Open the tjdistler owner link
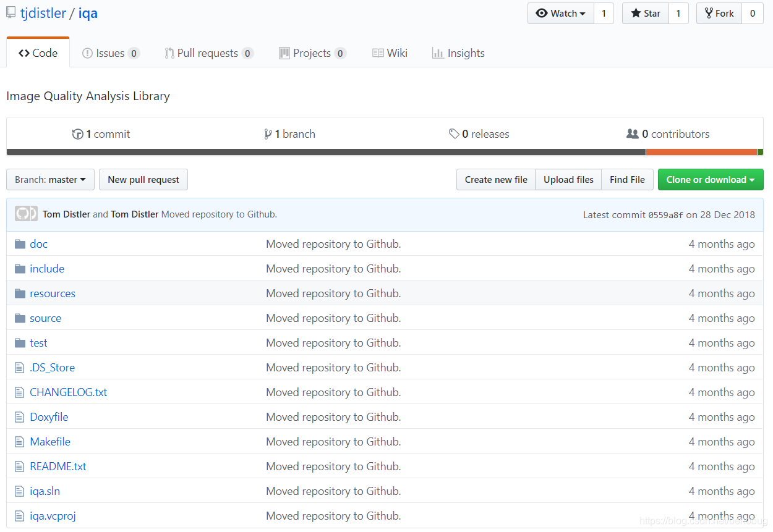 tap(43, 13)
